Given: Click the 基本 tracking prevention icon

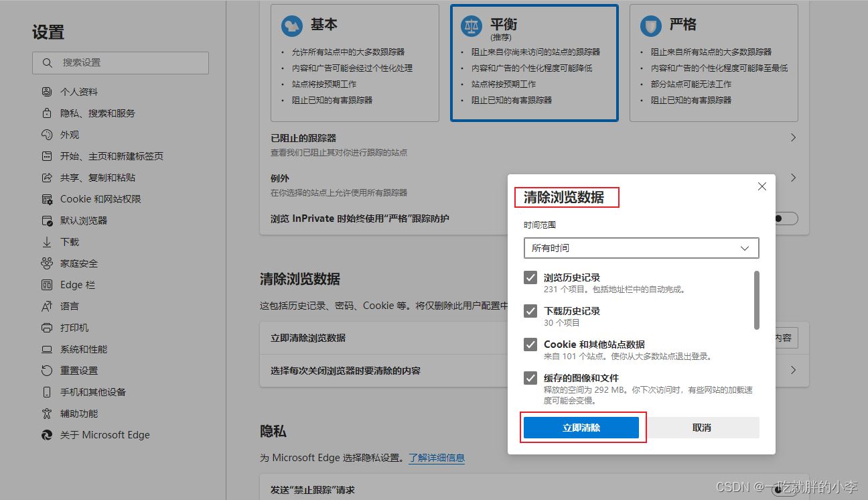Looking at the screenshot, I should click(292, 25).
